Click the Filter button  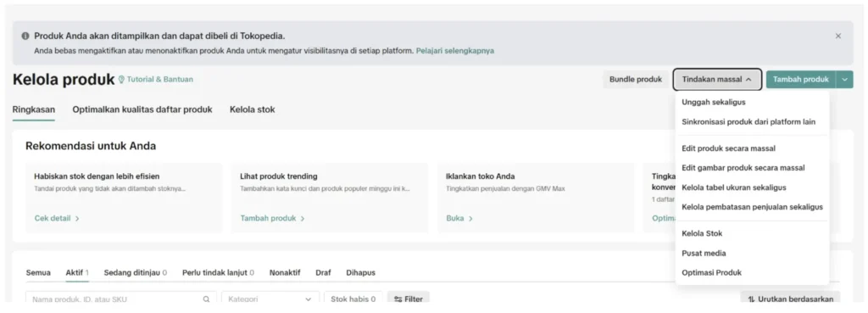click(x=409, y=299)
